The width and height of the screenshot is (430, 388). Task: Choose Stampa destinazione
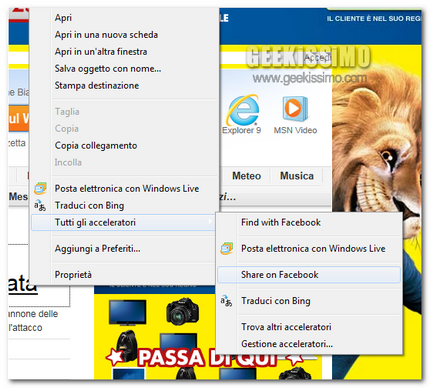click(97, 86)
